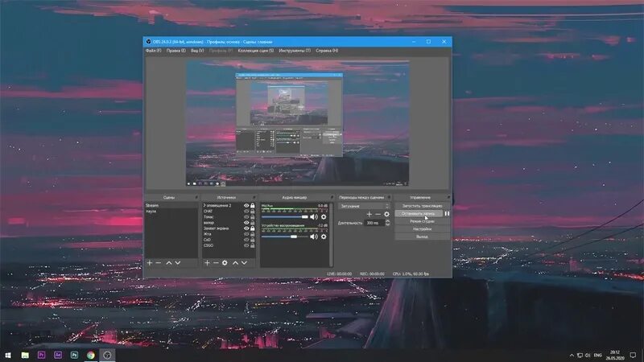Decrease transition duration with the down stepper arrow

click(387, 224)
